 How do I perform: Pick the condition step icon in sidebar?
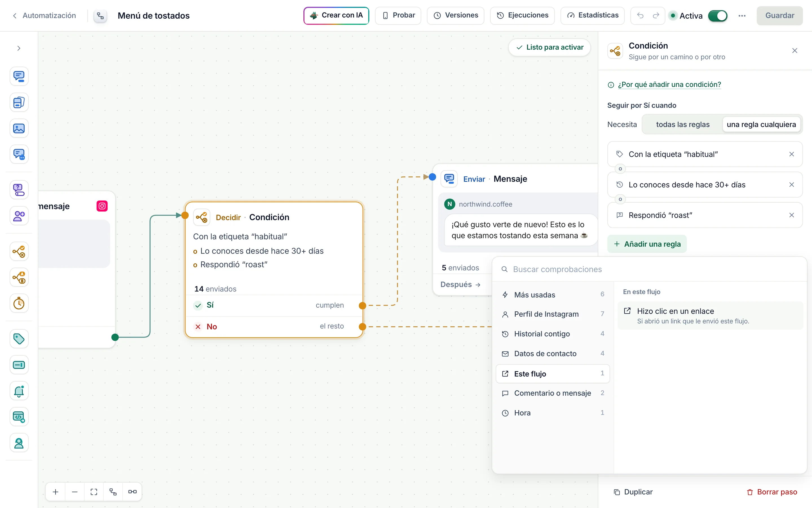pos(19,251)
